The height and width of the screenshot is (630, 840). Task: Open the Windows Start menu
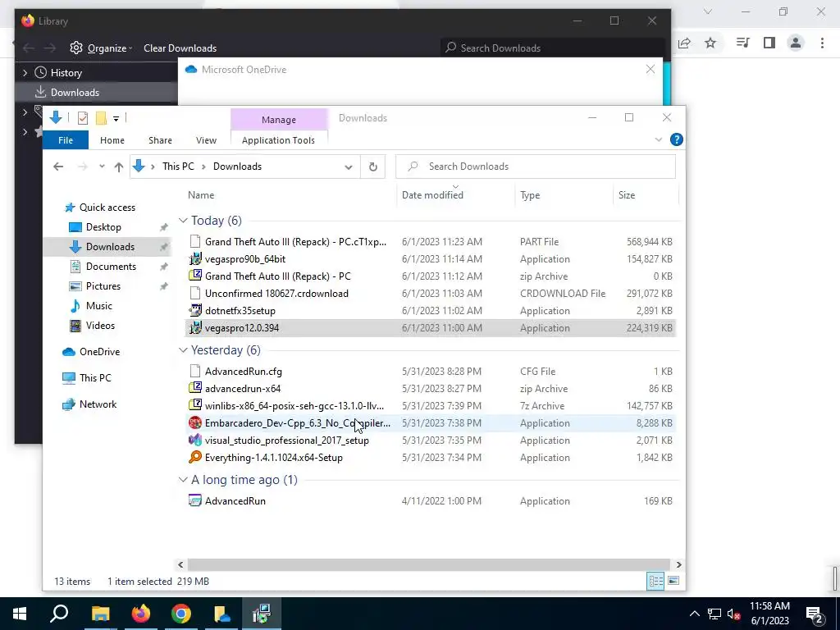pos(20,614)
